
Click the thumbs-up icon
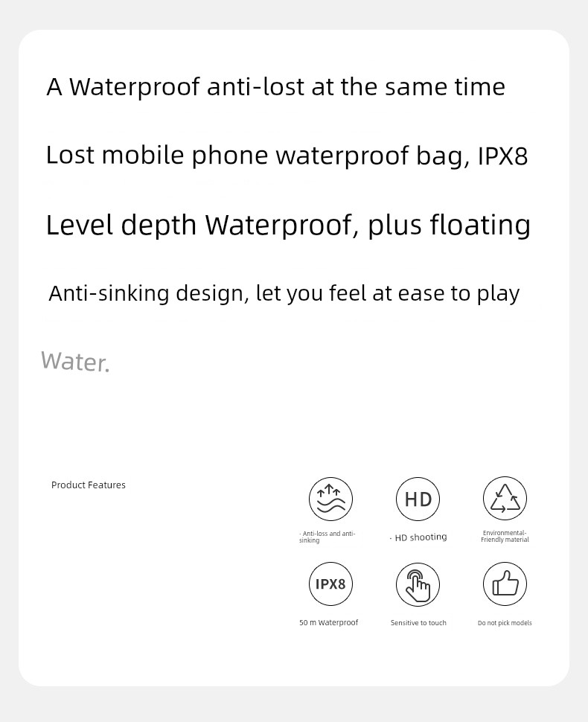pyautogui.click(x=505, y=584)
